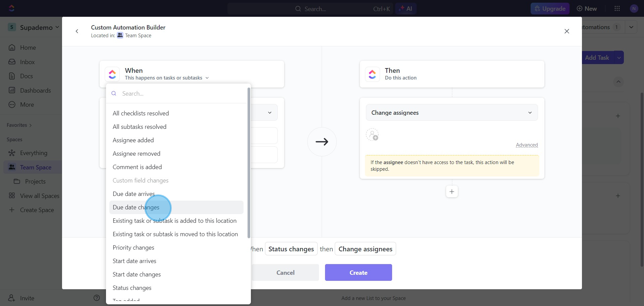644x306 pixels.
Task: Select 'Priority changes' trigger
Action: (x=176, y=248)
